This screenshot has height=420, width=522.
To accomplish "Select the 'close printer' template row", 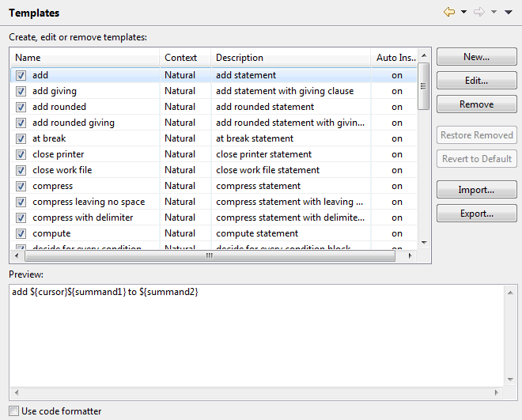I will (x=59, y=154).
